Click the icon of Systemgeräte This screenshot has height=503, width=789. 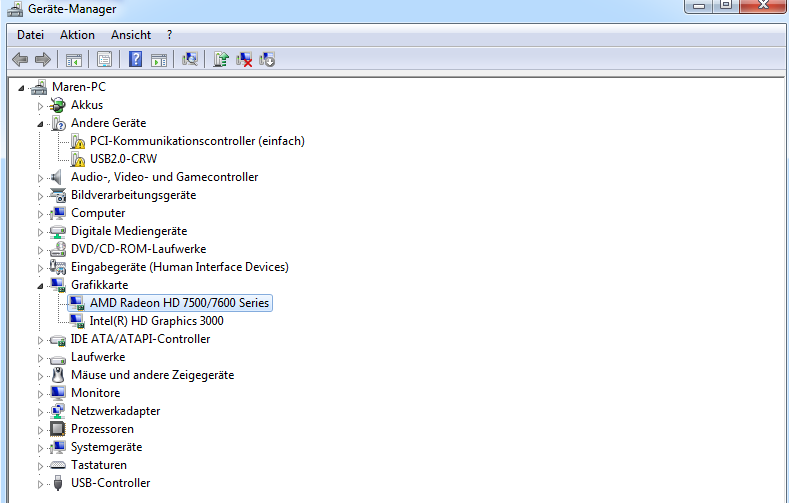pos(58,447)
